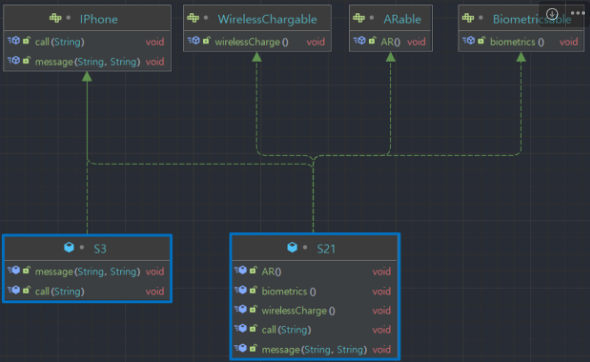
Task: Click the download icon in corner
Action: coord(552,14)
